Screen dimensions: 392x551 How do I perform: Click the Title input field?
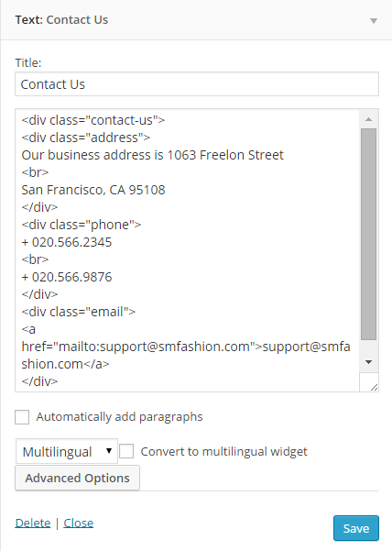[197, 84]
